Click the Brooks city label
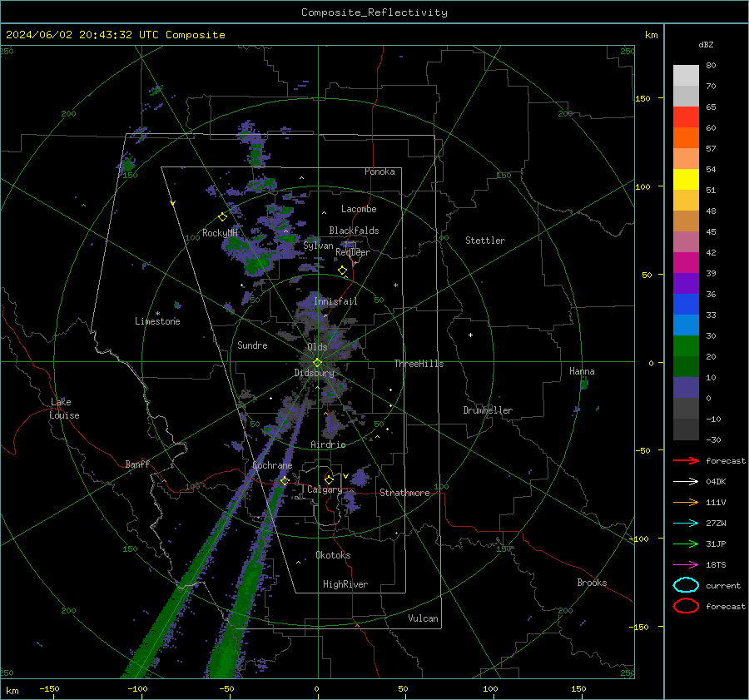This screenshot has width=749, height=700. (592, 583)
